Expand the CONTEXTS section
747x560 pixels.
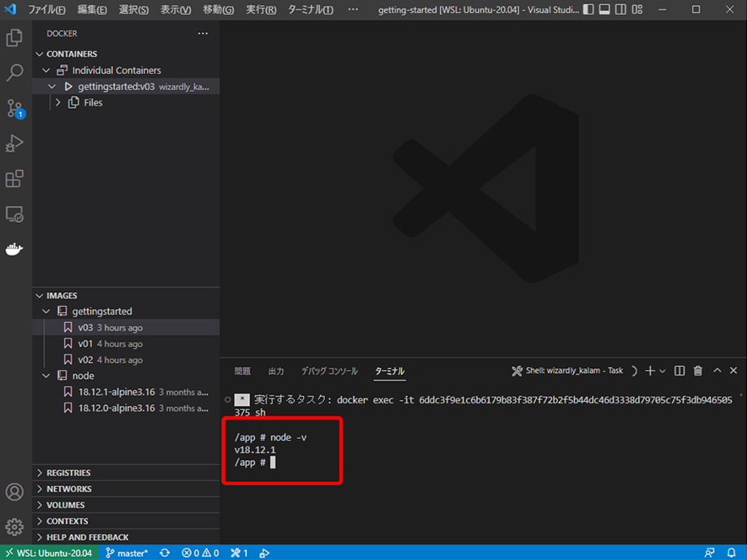click(126, 521)
